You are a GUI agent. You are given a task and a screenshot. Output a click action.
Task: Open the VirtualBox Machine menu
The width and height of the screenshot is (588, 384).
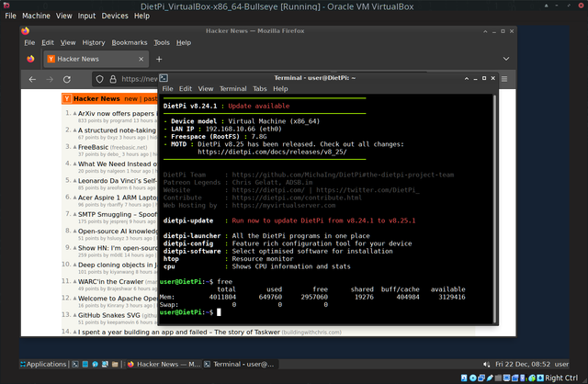click(36, 16)
